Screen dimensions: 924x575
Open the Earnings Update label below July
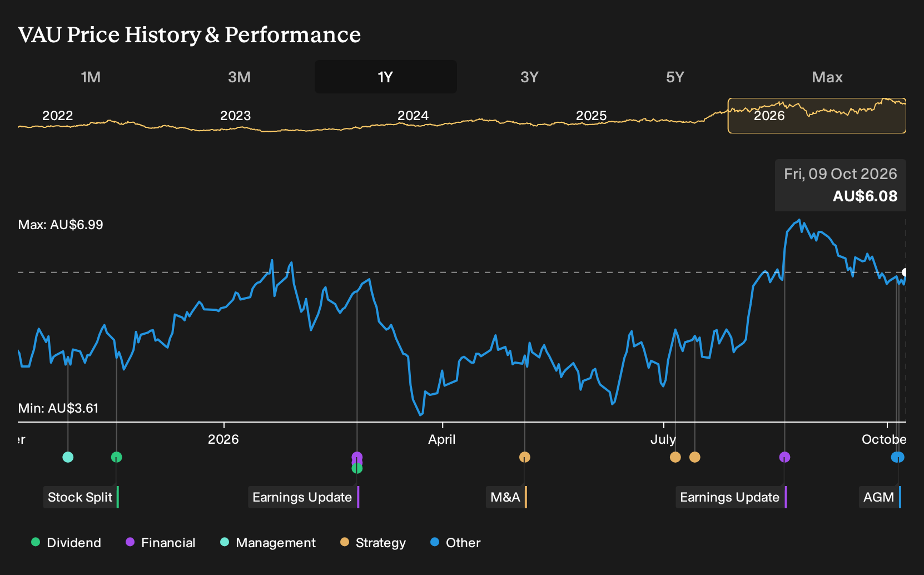[x=731, y=497]
